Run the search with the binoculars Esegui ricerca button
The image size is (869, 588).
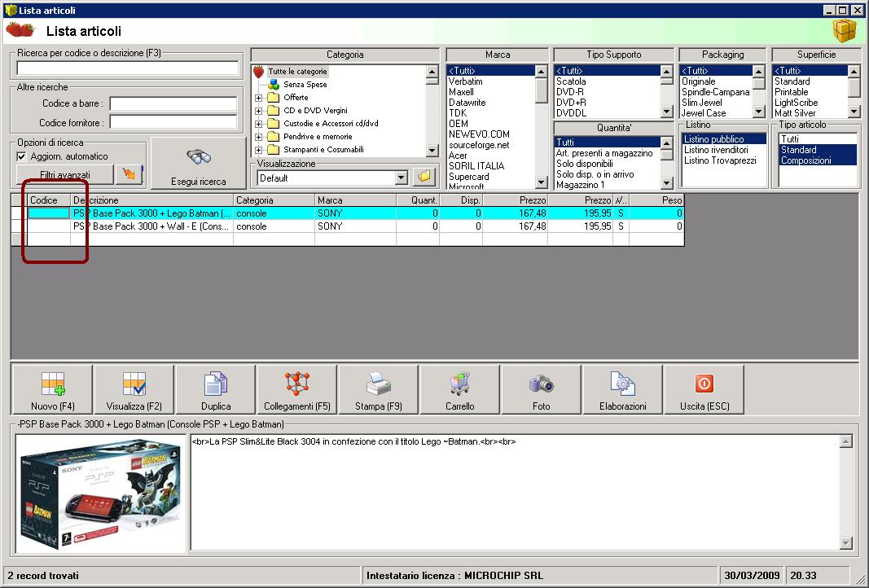coord(199,164)
